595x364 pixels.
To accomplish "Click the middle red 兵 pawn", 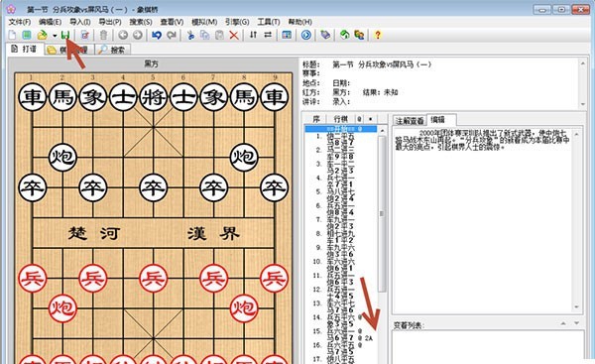I will click(154, 279).
